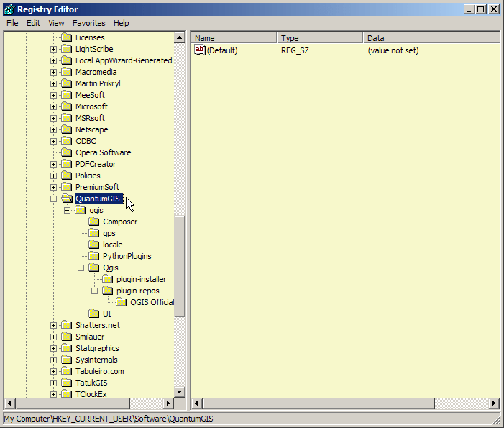Click the Tabuleiro.com folder icon

pos(67,371)
